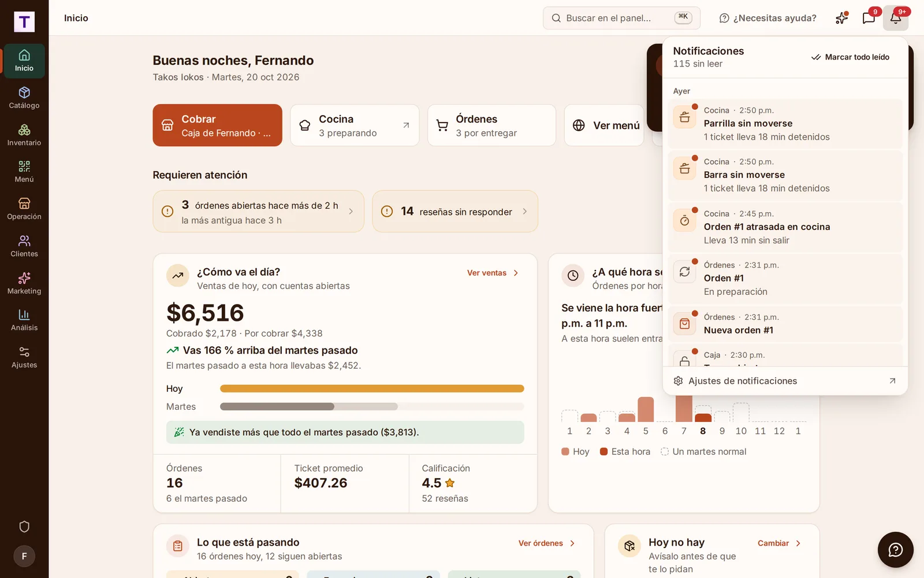Toggle the notifications bell panel
Screen dimensions: 924x578
coord(896,18)
